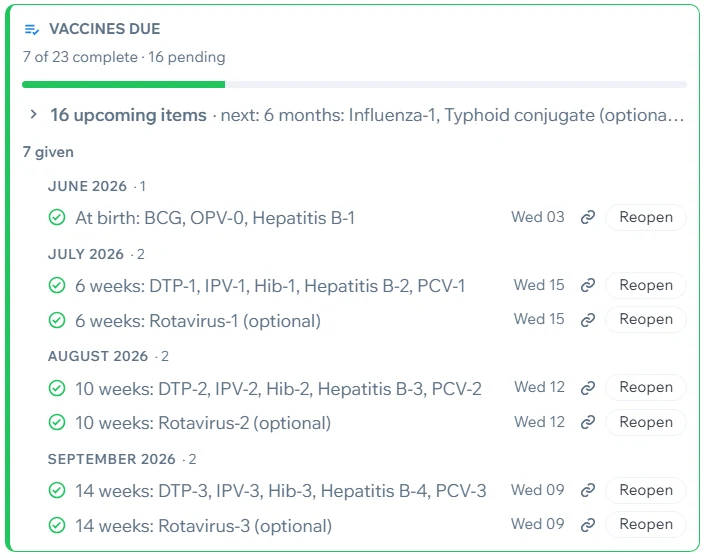Click the vaccine progress bar
Screen dimensions: 708x558
pos(354,84)
